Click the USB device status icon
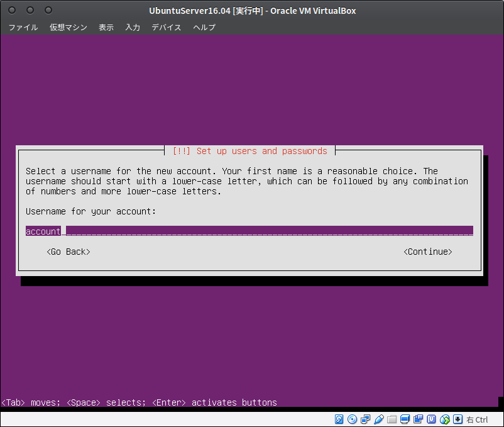This screenshot has height=427, width=504. click(x=379, y=419)
